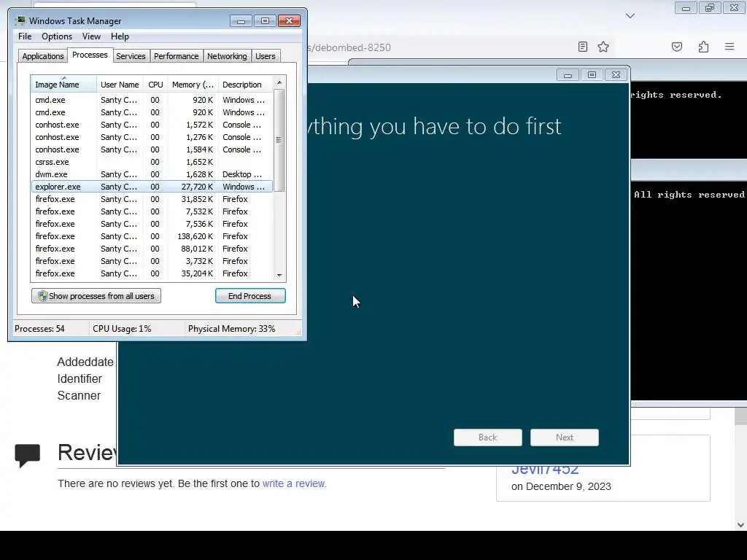Click the Reviews speech bubble icon
The height and width of the screenshot is (560, 747).
[x=27, y=455]
